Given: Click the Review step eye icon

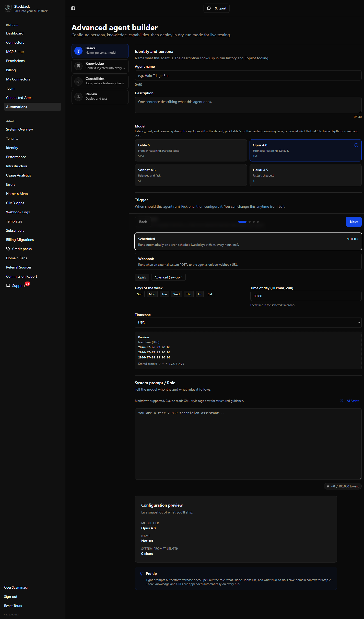Looking at the screenshot, I should (x=78, y=97).
